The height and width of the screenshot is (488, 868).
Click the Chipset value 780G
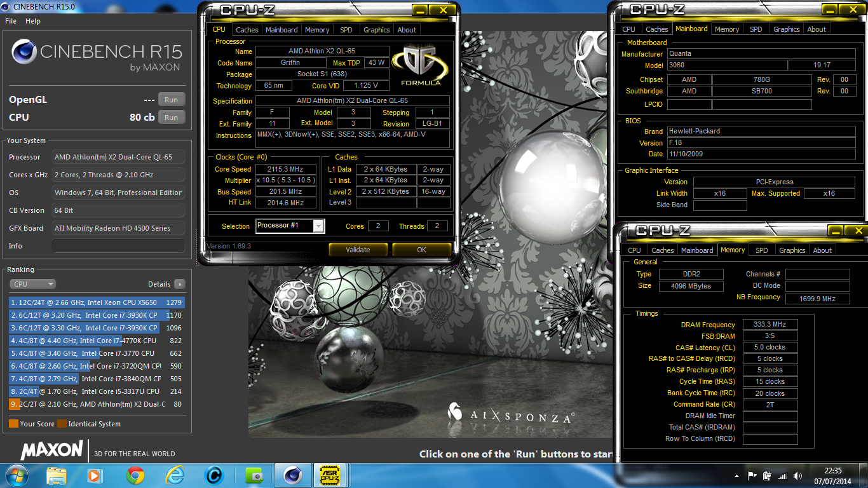coord(762,79)
